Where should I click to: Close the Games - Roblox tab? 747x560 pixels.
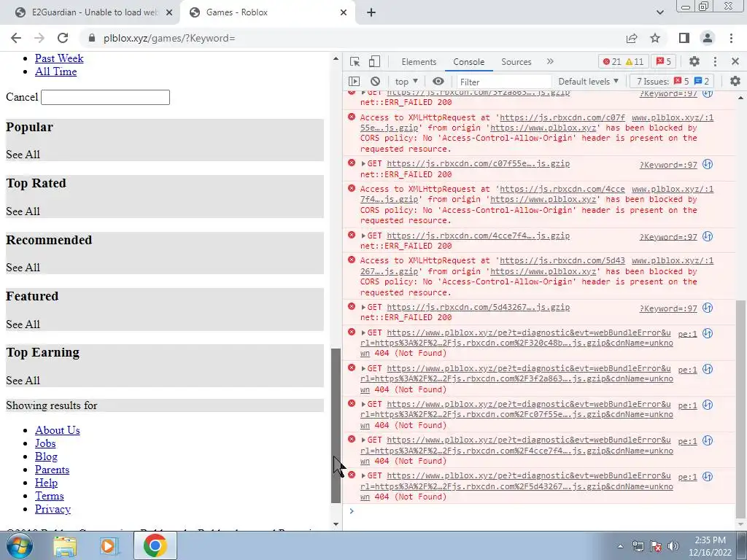[x=344, y=13]
